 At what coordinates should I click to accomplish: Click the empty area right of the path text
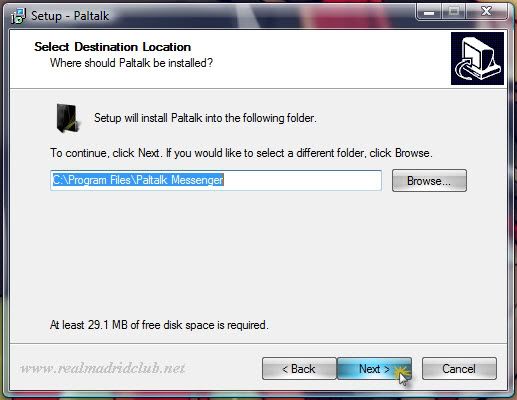click(x=302, y=180)
